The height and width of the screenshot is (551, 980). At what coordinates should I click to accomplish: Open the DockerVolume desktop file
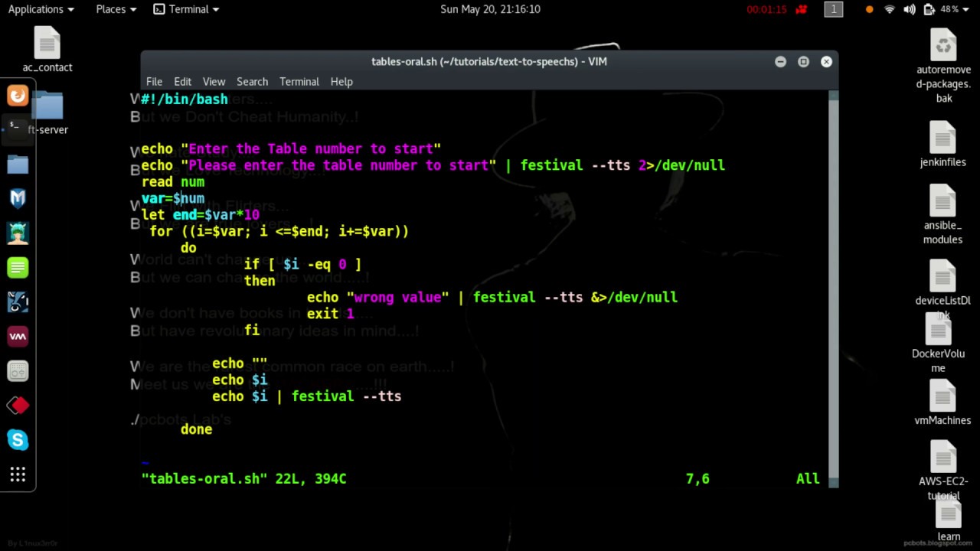tap(938, 343)
